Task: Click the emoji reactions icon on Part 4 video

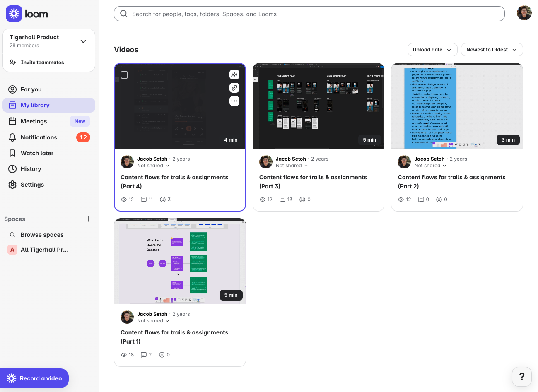Action: point(163,200)
